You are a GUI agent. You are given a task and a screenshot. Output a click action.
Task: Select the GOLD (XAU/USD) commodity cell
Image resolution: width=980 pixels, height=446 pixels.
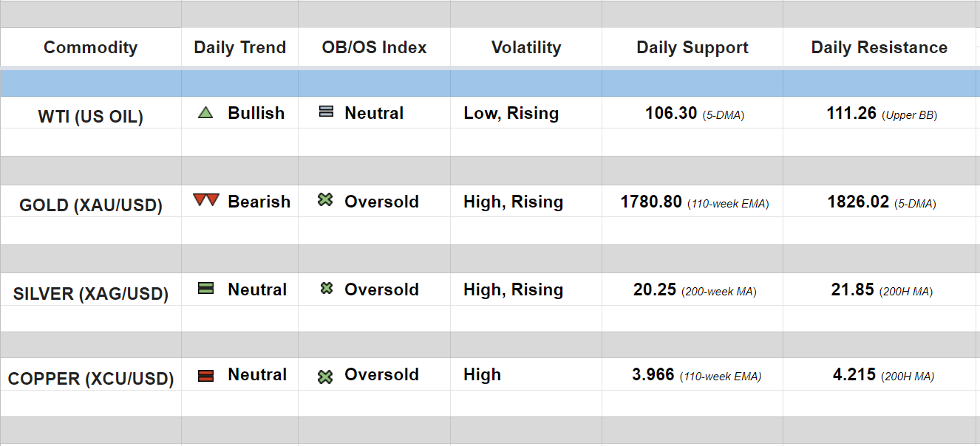point(90,205)
